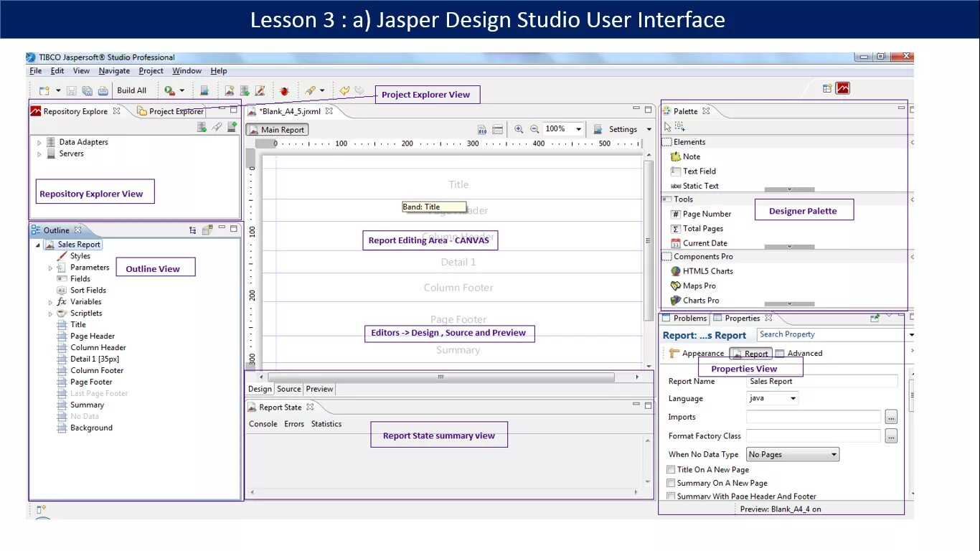Click the Format Factory Class ellipsis button

[x=891, y=436]
